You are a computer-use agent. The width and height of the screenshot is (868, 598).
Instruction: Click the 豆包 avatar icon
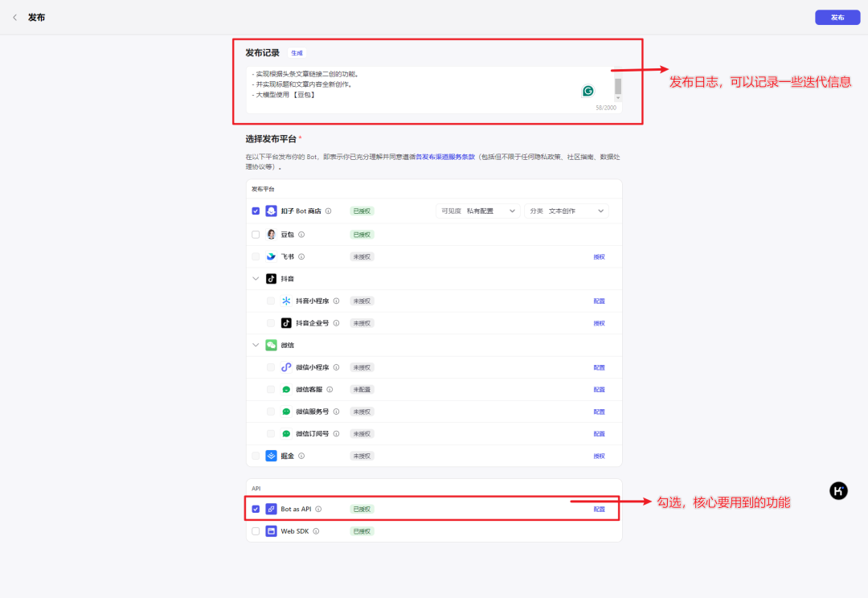pyautogui.click(x=272, y=235)
